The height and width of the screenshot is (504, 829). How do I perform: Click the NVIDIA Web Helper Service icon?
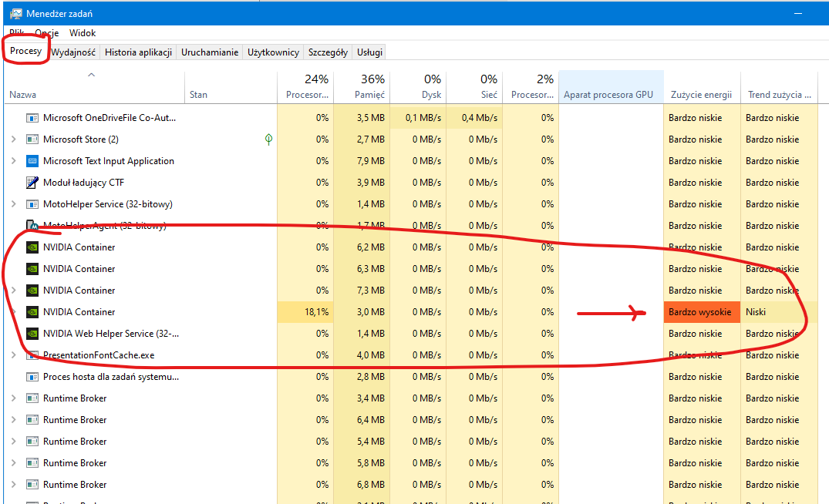tap(32, 334)
